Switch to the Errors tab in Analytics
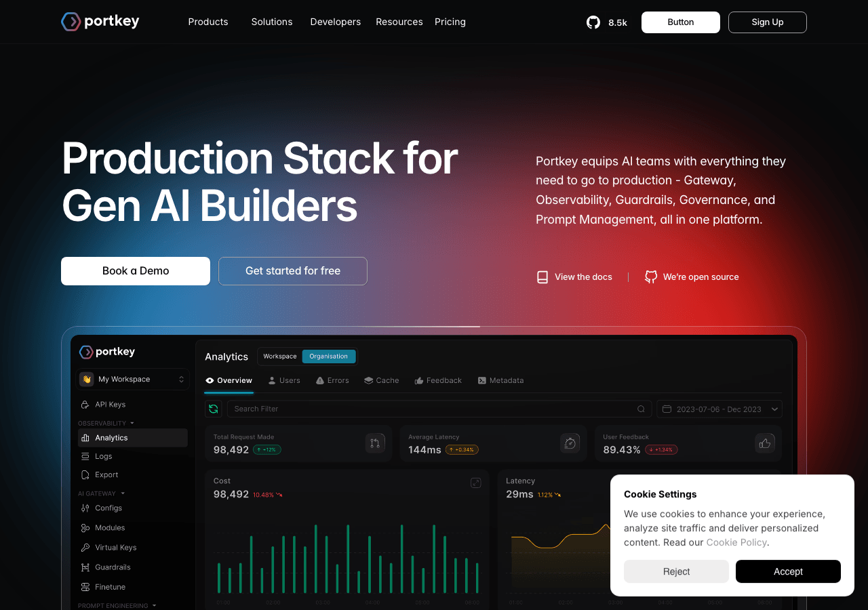The height and width of the screenshot is (610, 868). pos(332,380)
